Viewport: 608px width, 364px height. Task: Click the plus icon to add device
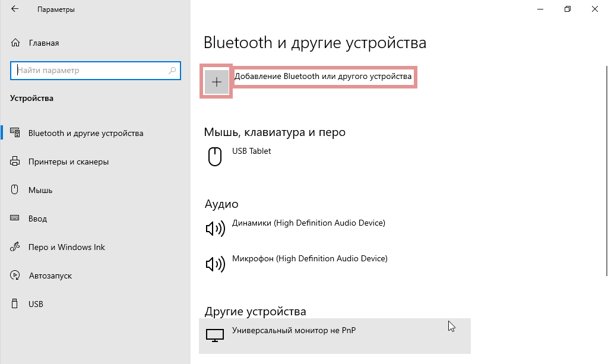point(217,82)
